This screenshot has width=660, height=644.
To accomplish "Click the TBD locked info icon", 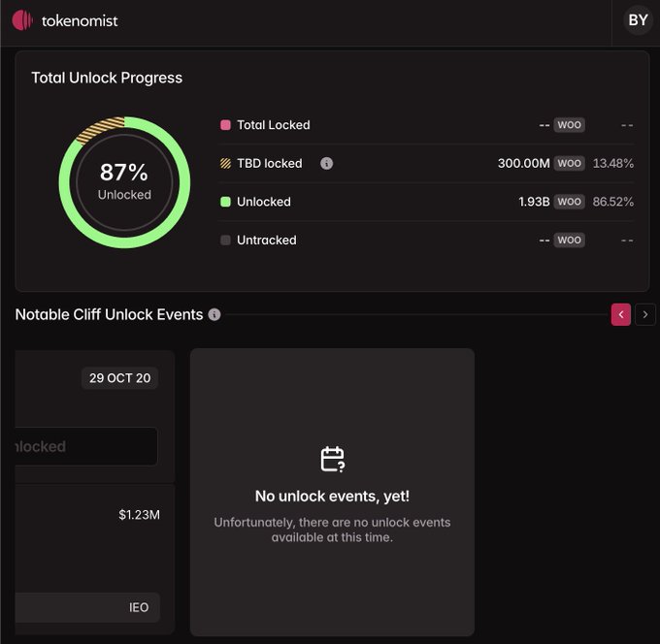I will coord(326,163).
